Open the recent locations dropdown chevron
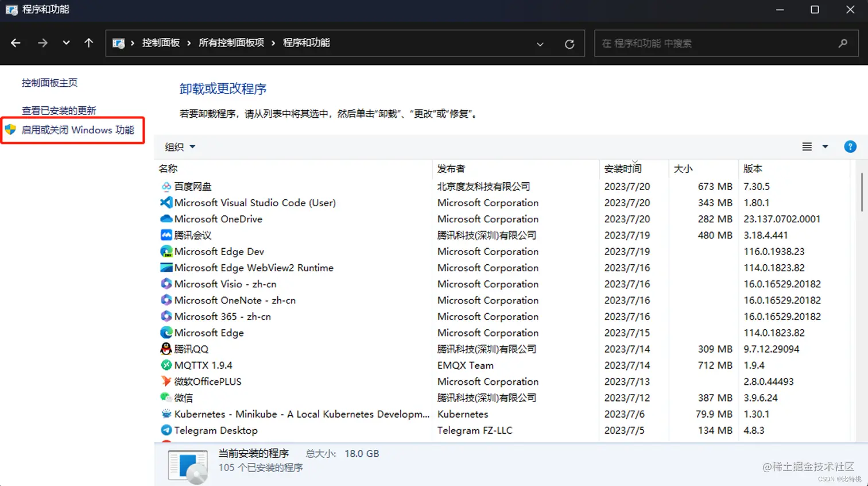 pos(66,43)
